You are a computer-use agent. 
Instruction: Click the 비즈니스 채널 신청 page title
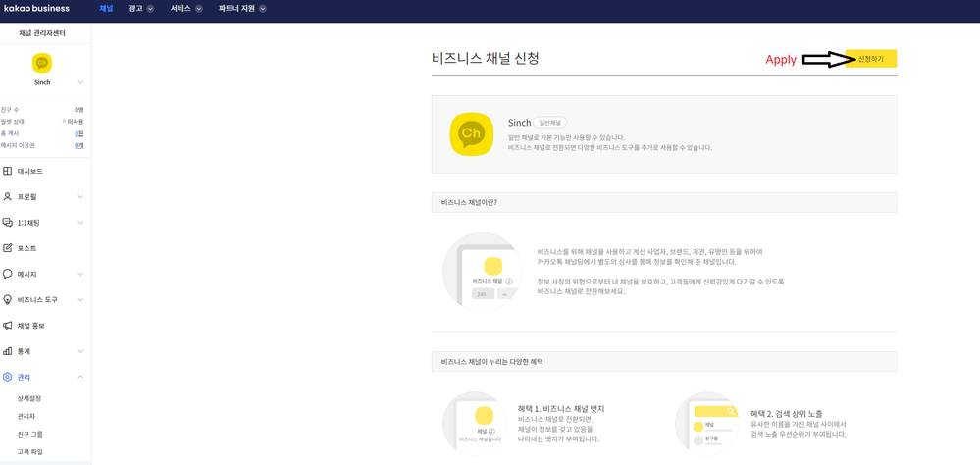(485, 59)
